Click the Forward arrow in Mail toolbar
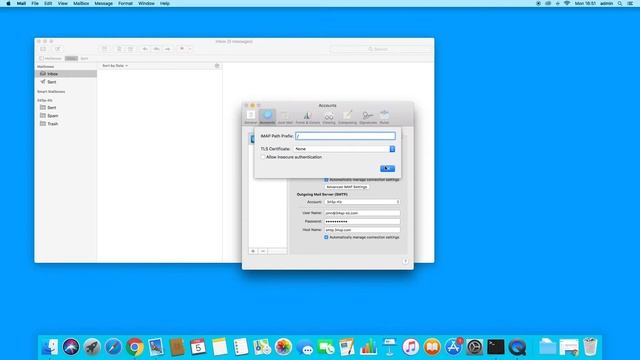The width and height of the screenshot is (640, 360). (x=168, y=49)
